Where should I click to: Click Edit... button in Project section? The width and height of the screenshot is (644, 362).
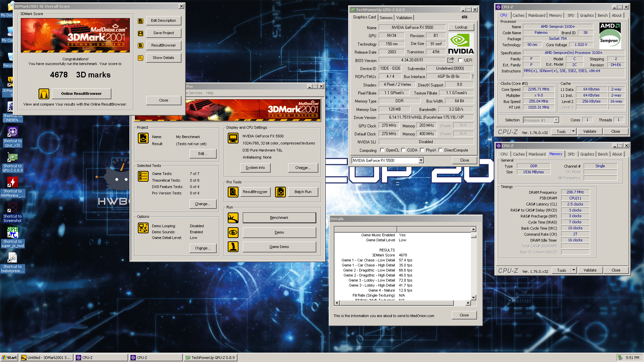pos(203,154)
